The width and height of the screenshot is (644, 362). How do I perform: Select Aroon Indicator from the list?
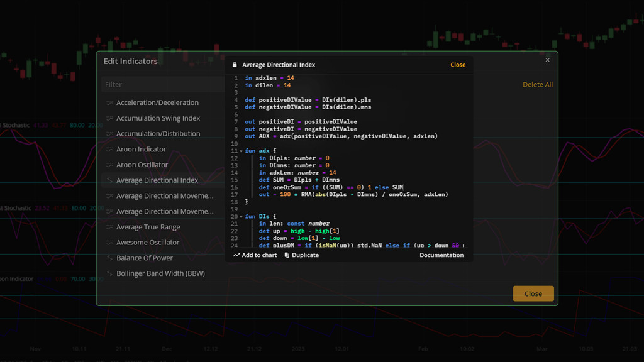point(141,149)
